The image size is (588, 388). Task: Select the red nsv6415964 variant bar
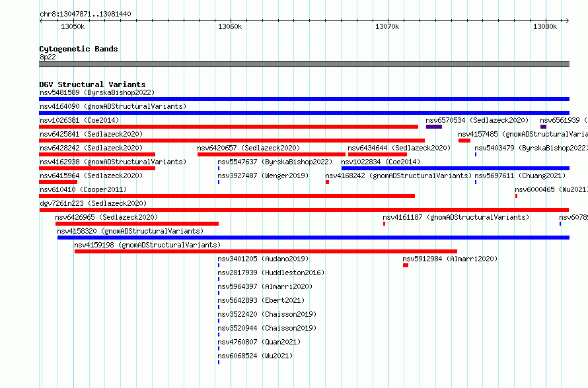pyautogui.click(x=58, y=182)
